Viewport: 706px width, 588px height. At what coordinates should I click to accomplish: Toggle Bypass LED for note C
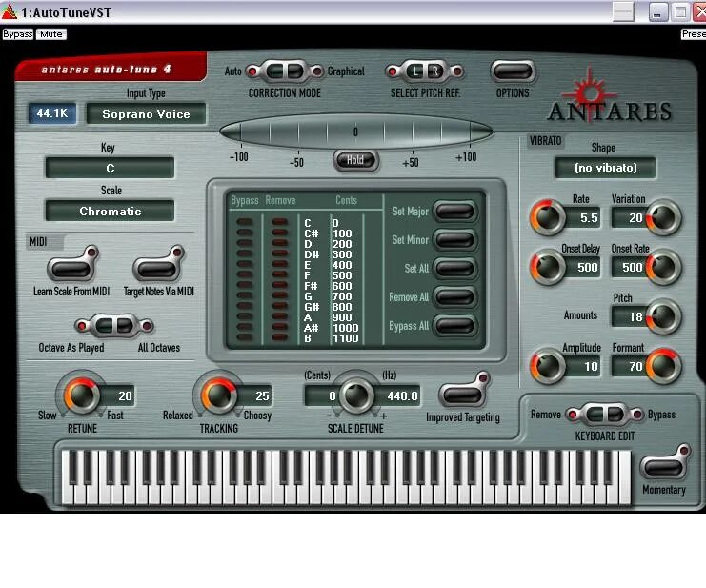245,222
